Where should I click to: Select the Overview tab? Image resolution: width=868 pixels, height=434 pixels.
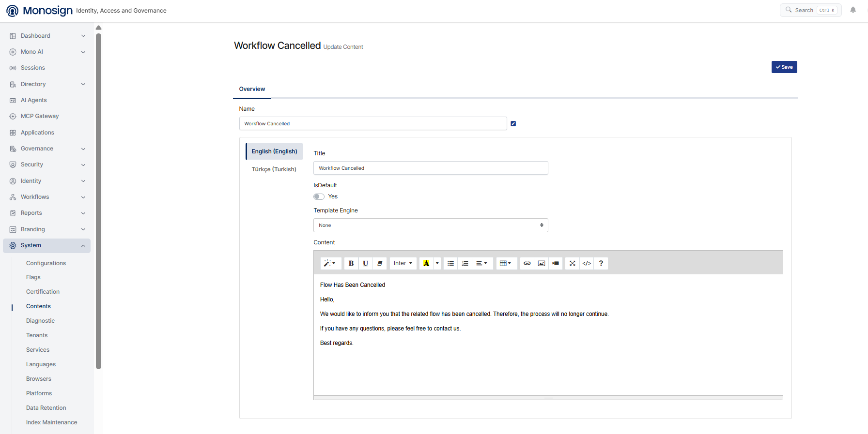252,89
